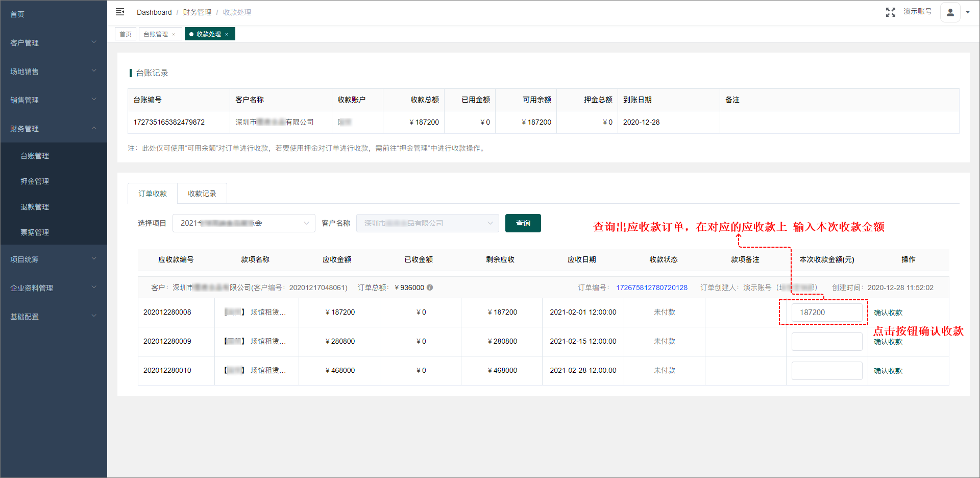The image size is (980, 478).
Task: Collapse sidebar with hamburger icon
Action: click(x=120, y=12)
